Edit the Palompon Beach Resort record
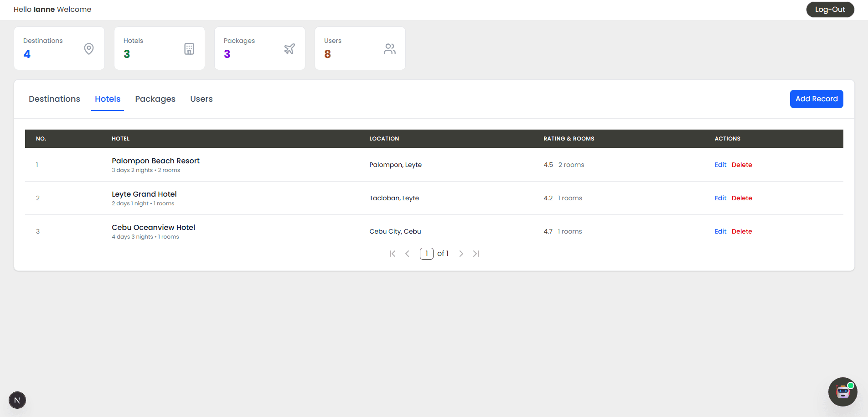This screenshot has width=868, height=417. [720, 165]
